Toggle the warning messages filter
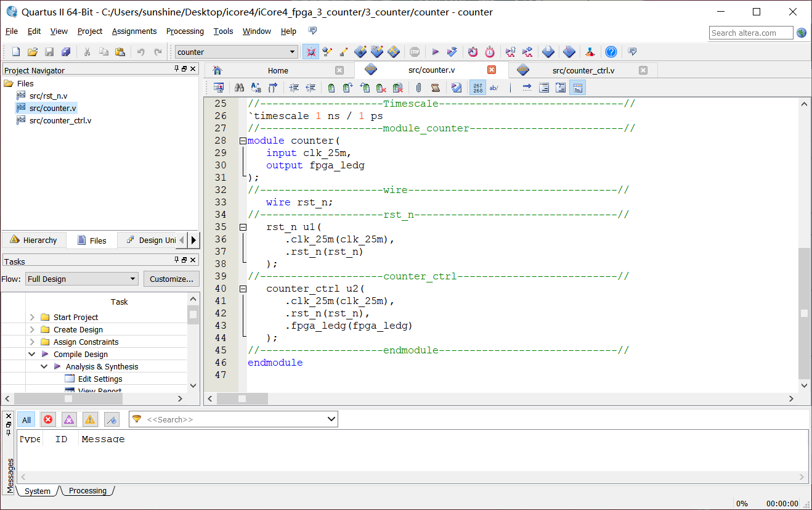 [x=90, y=420]
